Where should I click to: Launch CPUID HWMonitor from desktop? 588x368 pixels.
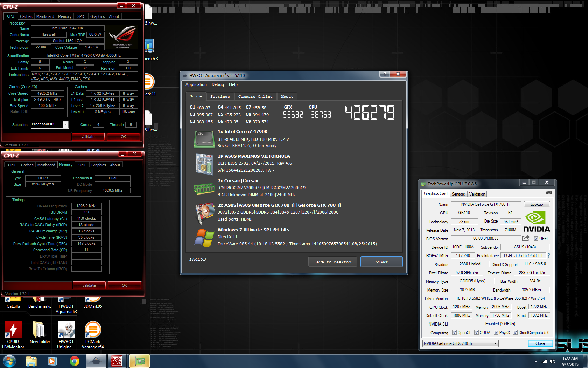13,335
